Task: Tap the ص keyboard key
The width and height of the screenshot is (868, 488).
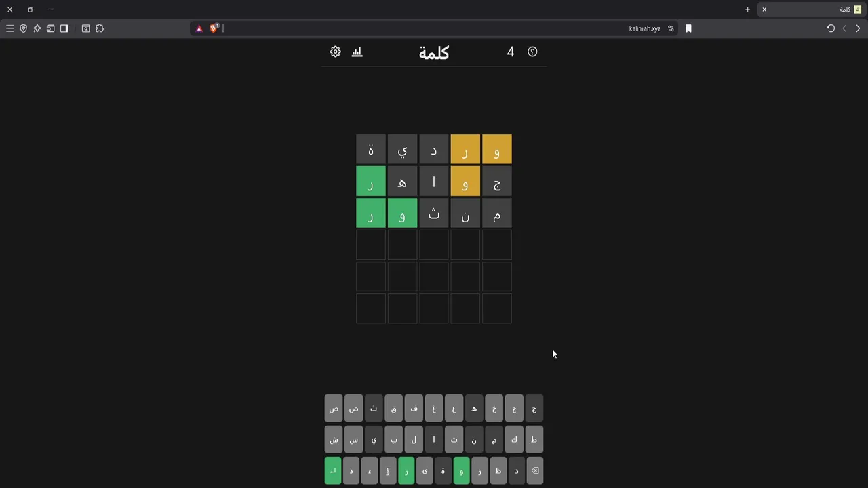Action: pyautogui.click(x=353, y=409)
